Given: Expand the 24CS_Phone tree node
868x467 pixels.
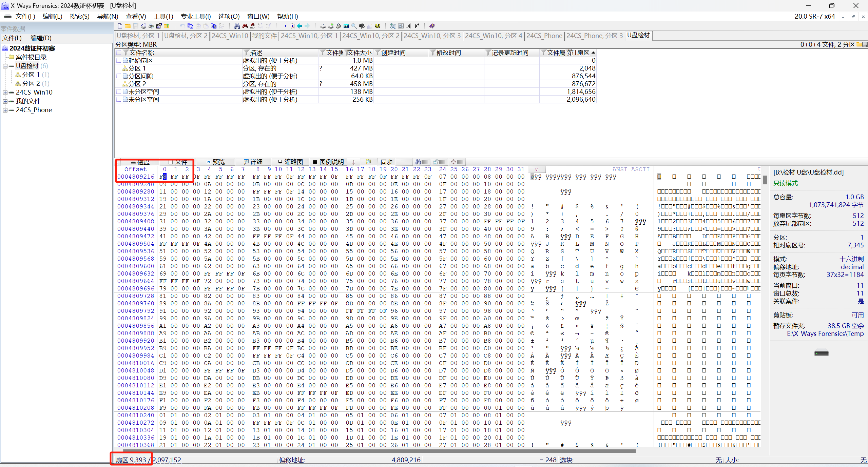Looking at the screenshot, I should pos(5,110).
